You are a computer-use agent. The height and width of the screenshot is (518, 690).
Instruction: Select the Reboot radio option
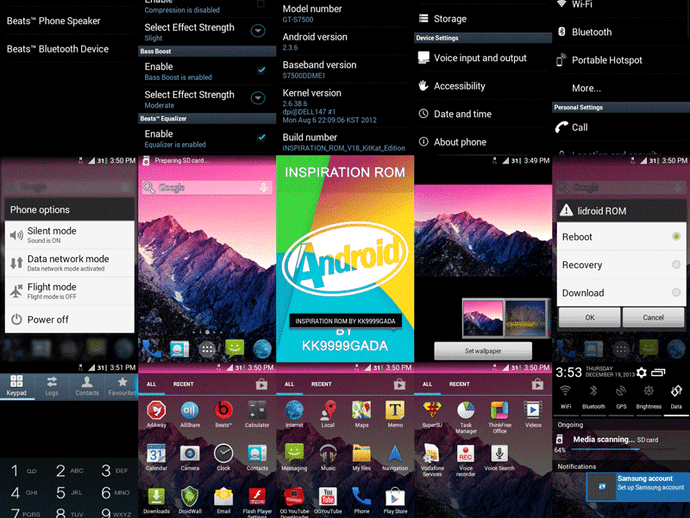coord(676,237)
